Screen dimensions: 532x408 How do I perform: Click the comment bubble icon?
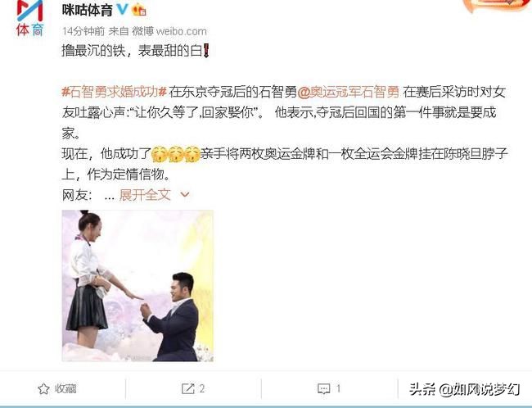[323, 388]
